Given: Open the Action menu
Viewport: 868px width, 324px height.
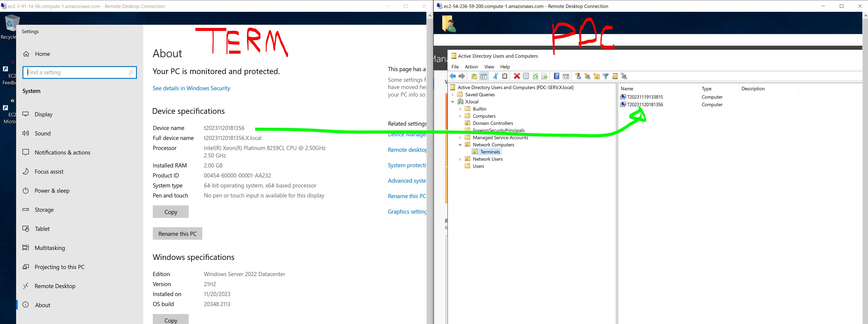Looking at the screenshot, I should [471, 67].
